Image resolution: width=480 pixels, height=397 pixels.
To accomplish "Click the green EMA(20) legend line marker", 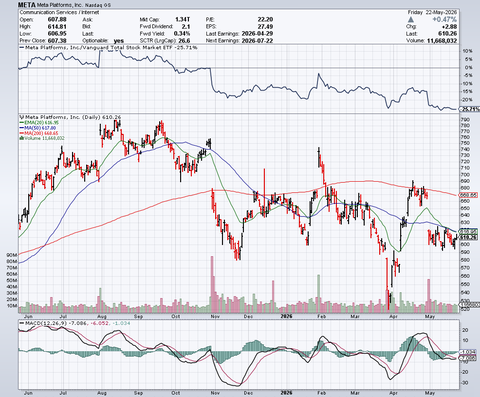I will coord(22,123).
